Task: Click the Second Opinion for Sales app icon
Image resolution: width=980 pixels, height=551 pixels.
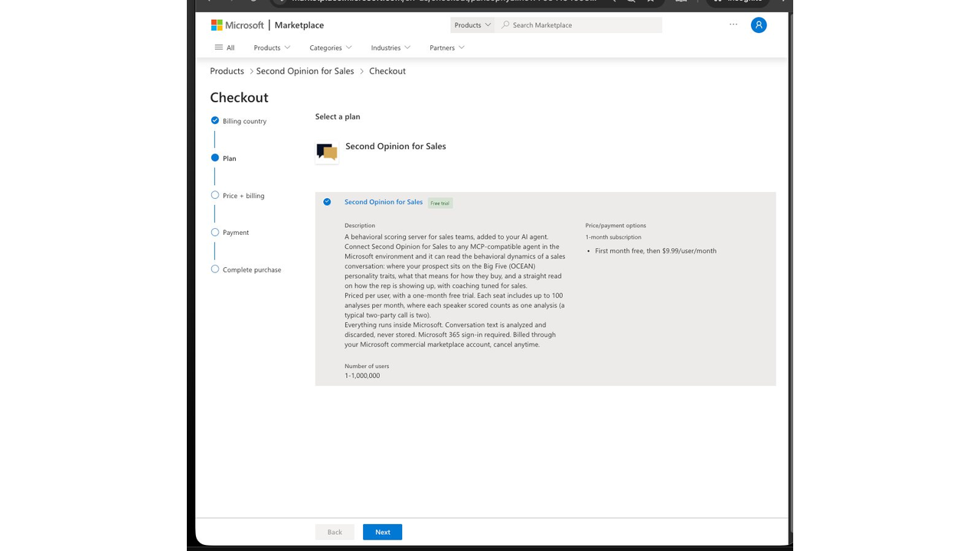Action: pos(327,152)
